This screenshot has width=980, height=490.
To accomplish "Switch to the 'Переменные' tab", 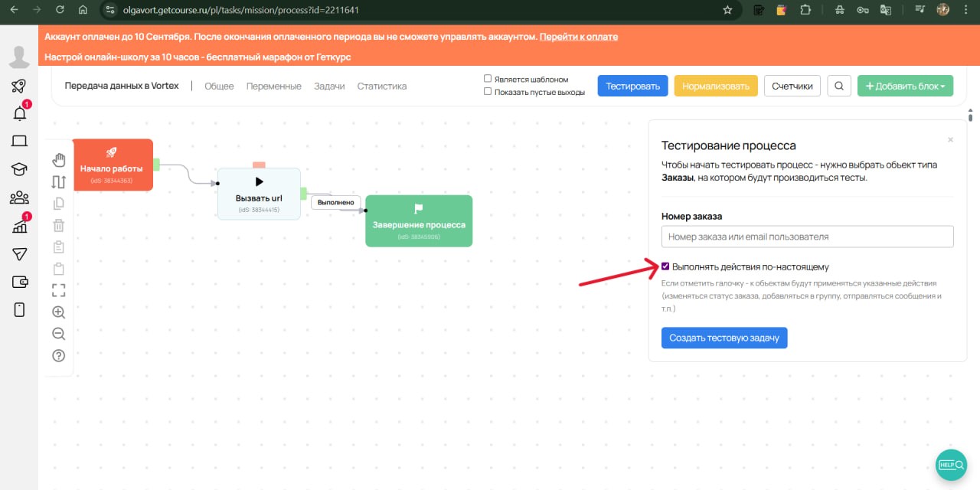I will (273, 87).
